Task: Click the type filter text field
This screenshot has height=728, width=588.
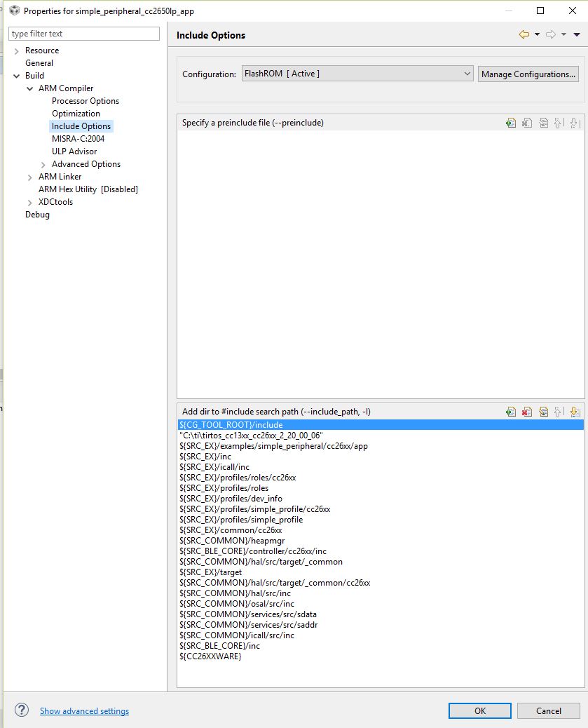Action: point(84,34)
